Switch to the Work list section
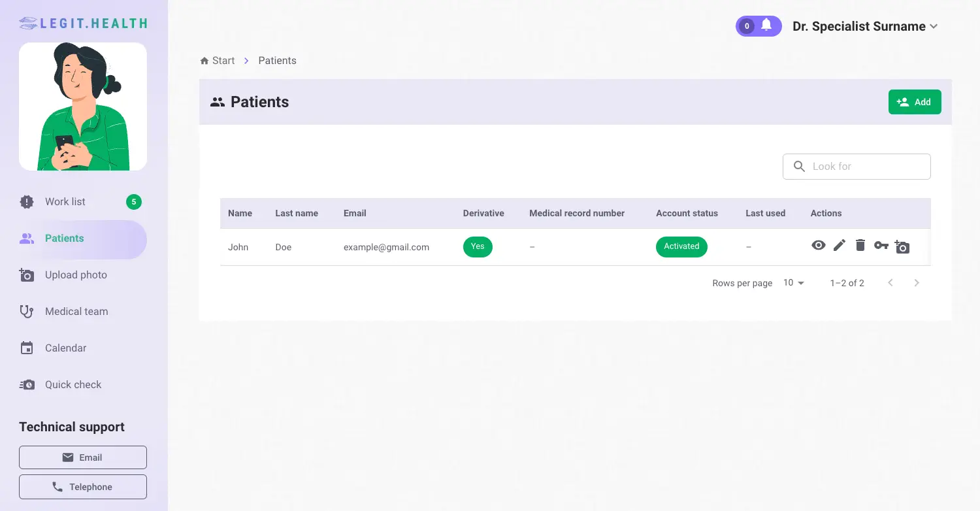980x511 pixels. (x=64, y=201)
